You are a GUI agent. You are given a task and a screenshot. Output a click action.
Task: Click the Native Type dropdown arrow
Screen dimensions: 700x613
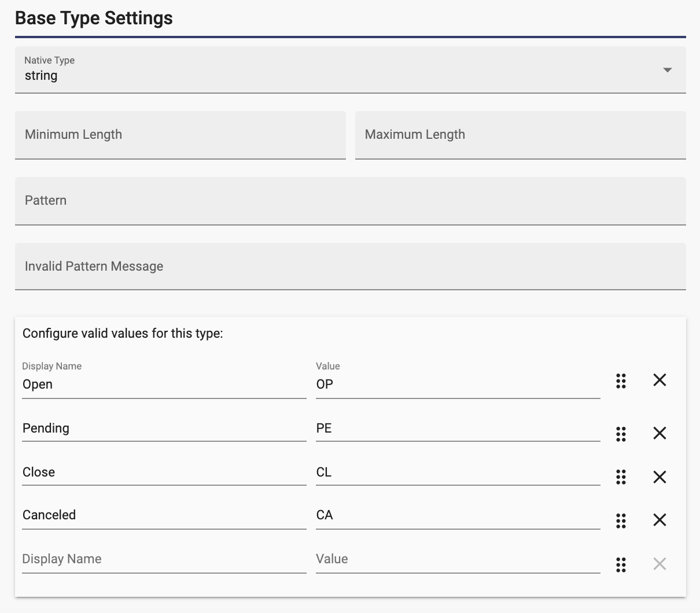coord(668,70)
